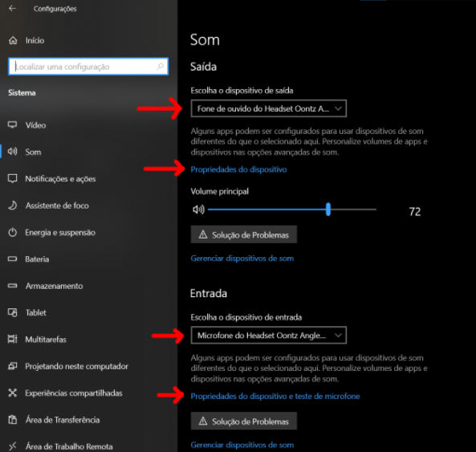Screen dimensions: 476x452
Task: Open Experiências compartilhadas icon
Action: 13,393
